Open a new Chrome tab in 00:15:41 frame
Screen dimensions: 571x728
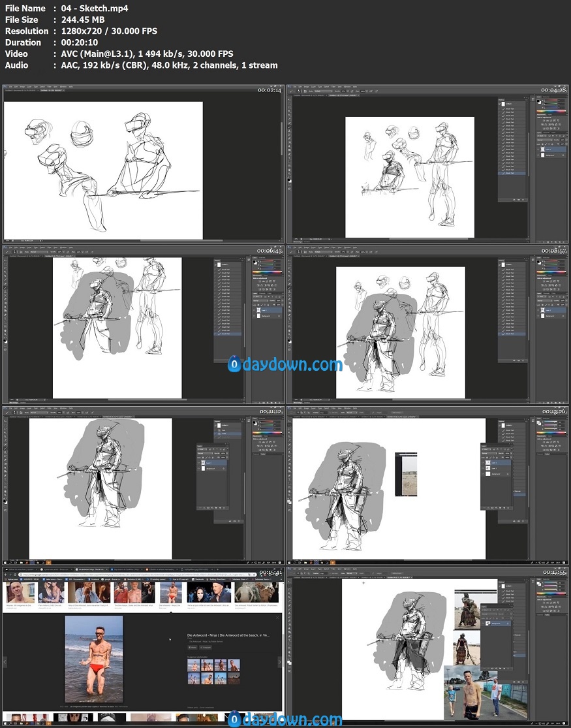coord(218,569)
